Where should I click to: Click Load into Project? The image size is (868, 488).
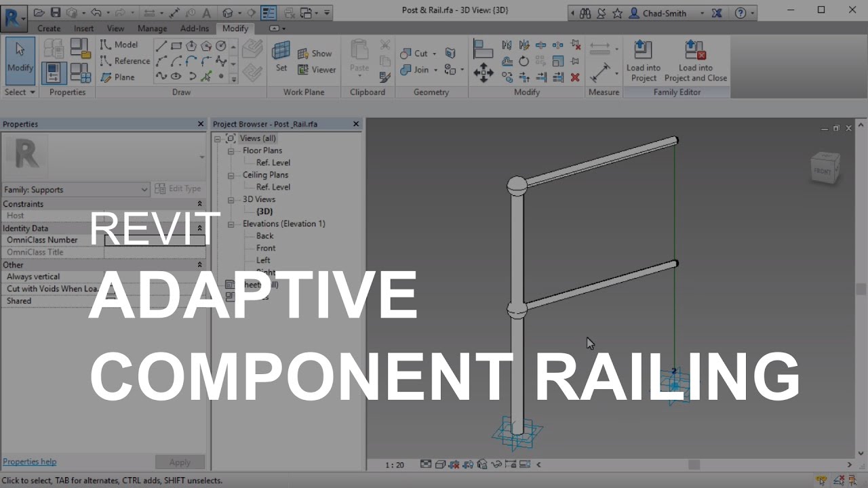(x=643, y=61)
